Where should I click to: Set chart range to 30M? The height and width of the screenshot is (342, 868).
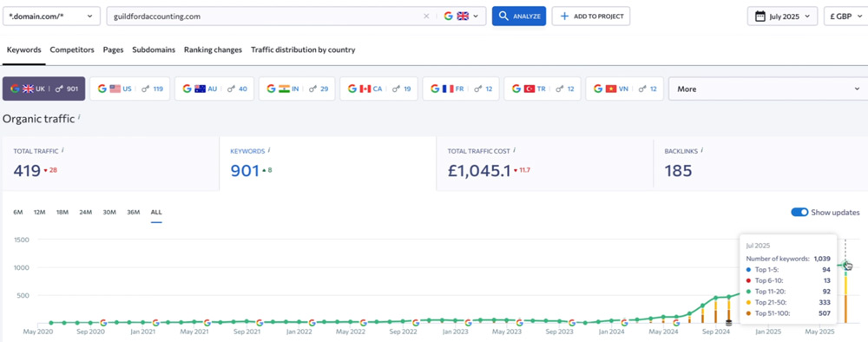click(x=109, y=212)
